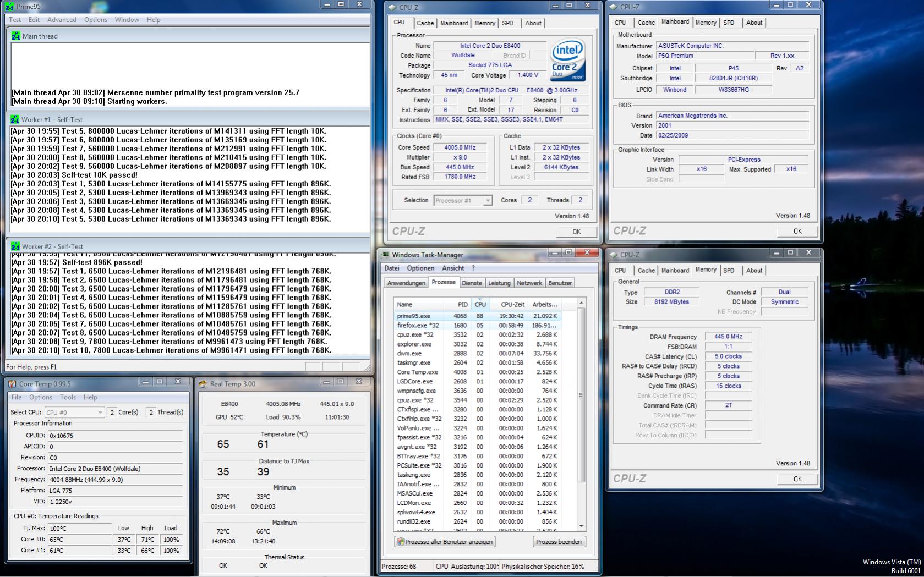The width and height of the screenshot is (924, 577).
Task: Click Prozesse aller Benutzer anzeigen button
Action: click(445, 542)
